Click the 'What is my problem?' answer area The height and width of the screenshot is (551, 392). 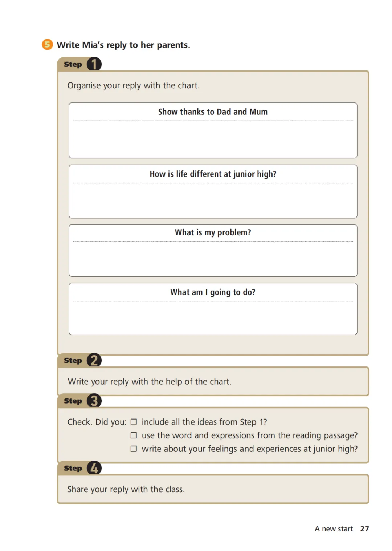click(213, 259)
